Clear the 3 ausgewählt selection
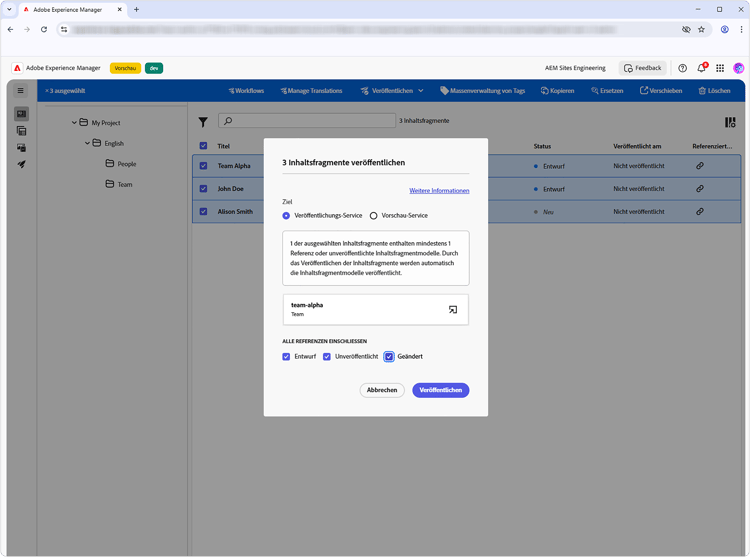This screenshot has width=750, height=557. [47, 91]
